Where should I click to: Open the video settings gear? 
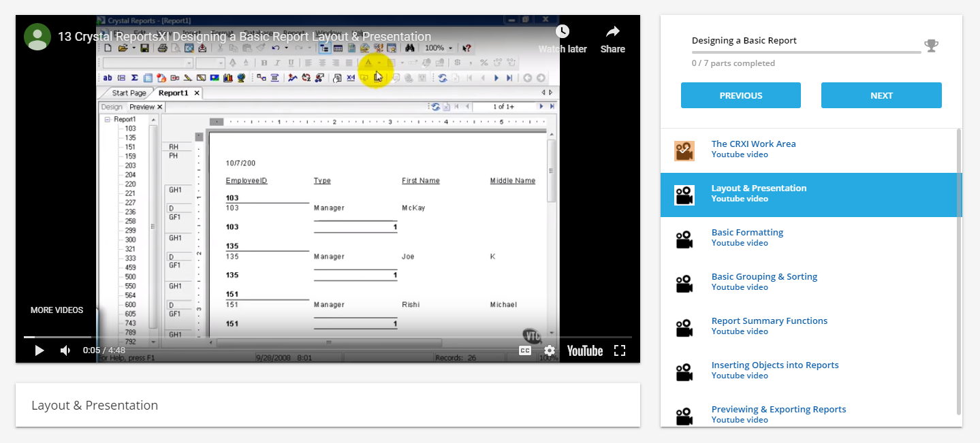point(550,350)
